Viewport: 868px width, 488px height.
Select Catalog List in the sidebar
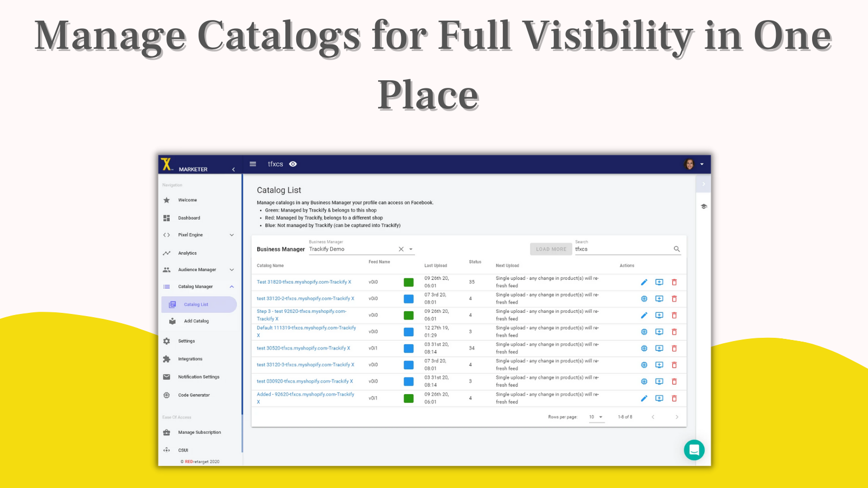pos(199,305)
